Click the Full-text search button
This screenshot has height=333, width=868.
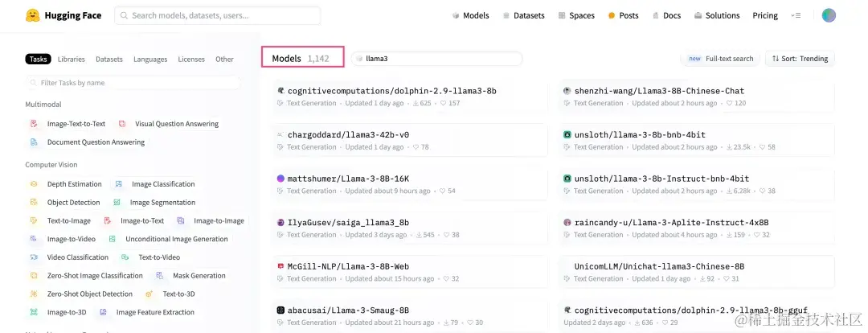pyautogui.click(x=719, y=58)
